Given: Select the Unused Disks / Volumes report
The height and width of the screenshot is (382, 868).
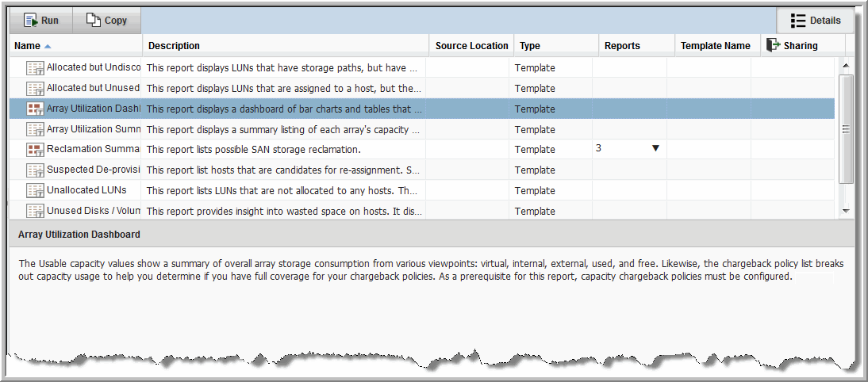Looking at the screenshot, I should (92, 211).
